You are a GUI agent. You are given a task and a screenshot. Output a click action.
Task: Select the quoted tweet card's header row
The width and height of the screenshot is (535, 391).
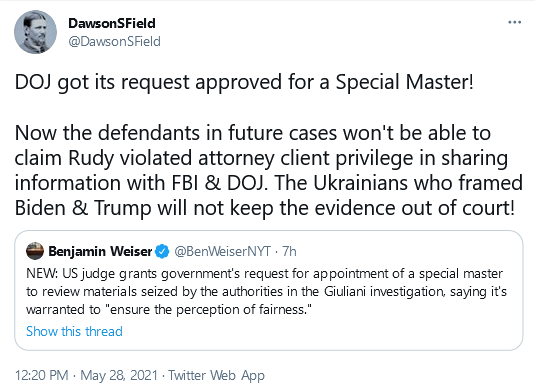[161, 251]
